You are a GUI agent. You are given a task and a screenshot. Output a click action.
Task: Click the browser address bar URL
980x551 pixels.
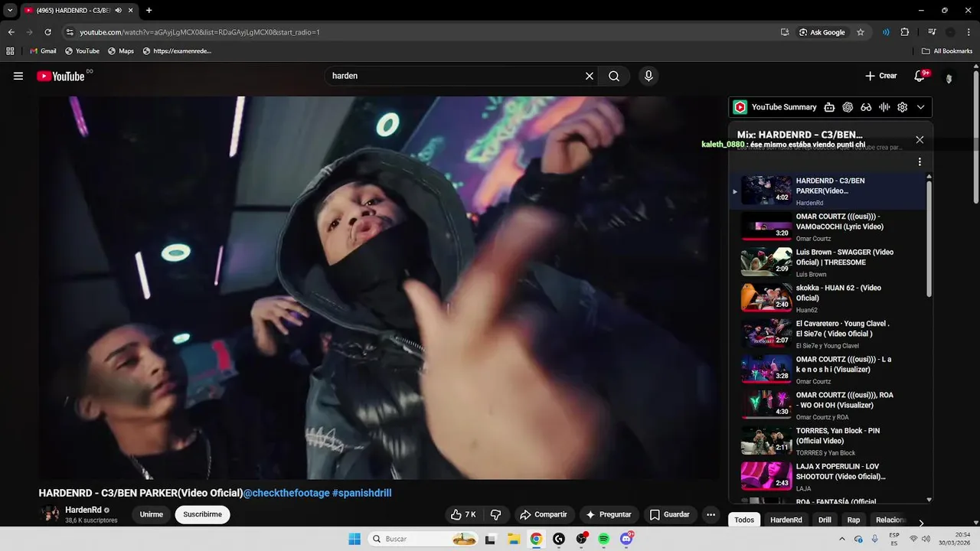200,32
